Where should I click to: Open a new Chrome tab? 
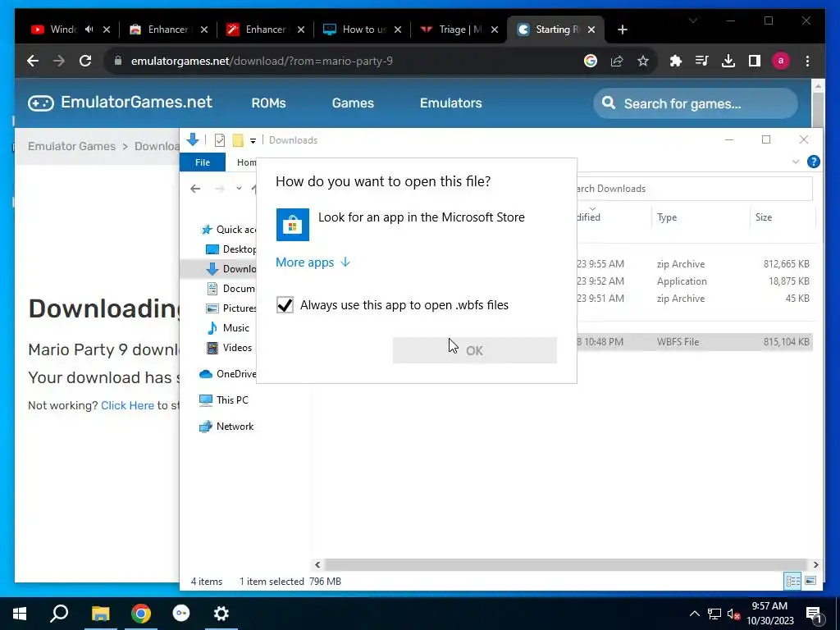click(622, 30)
